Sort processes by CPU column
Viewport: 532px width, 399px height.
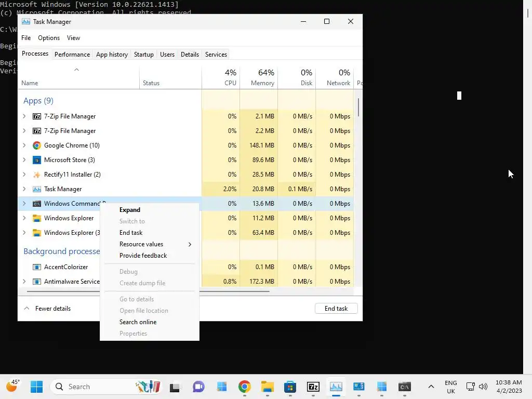(221, 78)
